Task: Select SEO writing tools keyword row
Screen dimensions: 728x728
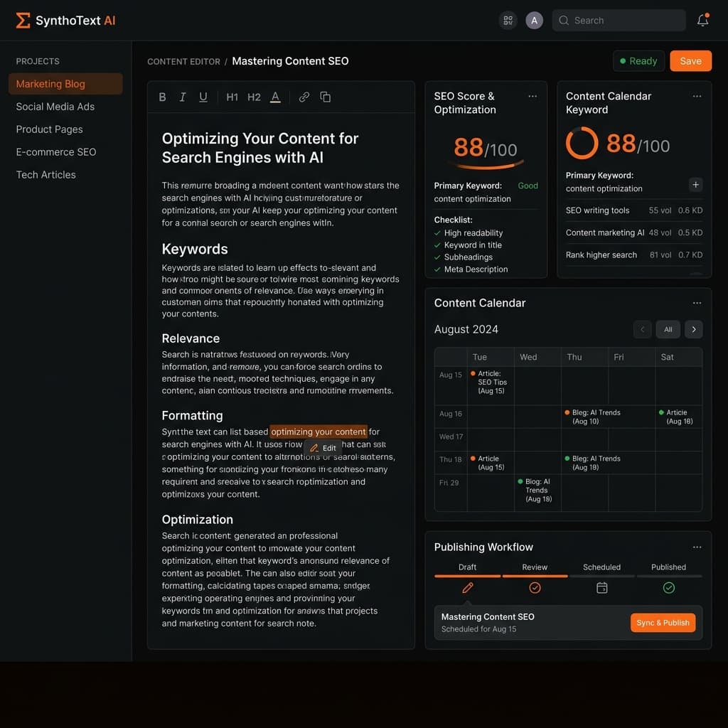Action: point(633,210)
